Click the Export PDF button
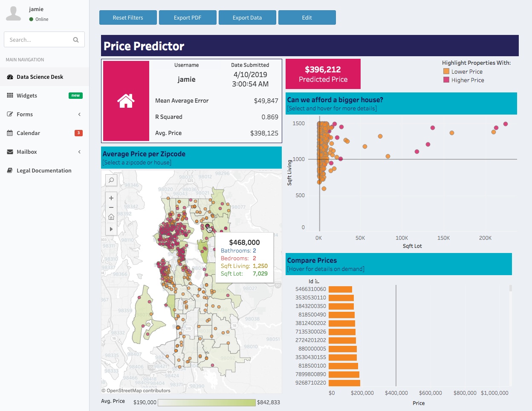 tap(188, 17)
